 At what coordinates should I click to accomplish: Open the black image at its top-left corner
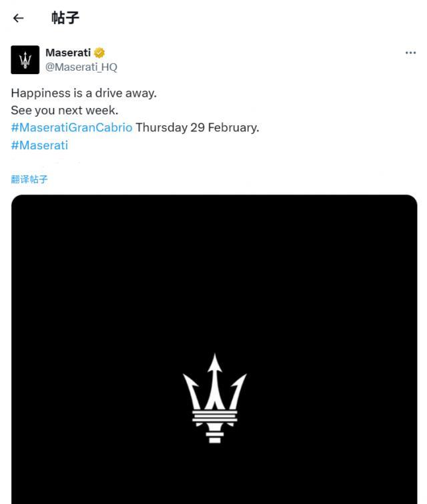(x=27, y=210)
